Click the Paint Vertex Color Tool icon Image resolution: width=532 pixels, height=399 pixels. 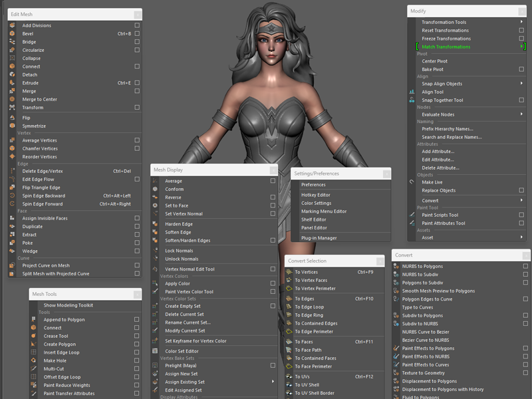[x=155, y=292]
